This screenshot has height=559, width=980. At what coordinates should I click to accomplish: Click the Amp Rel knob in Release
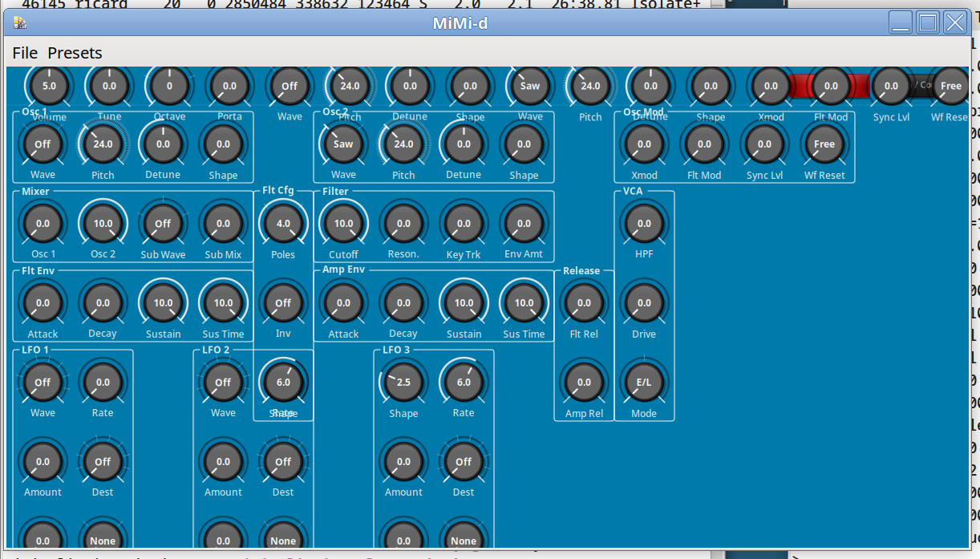coord(584,383)
